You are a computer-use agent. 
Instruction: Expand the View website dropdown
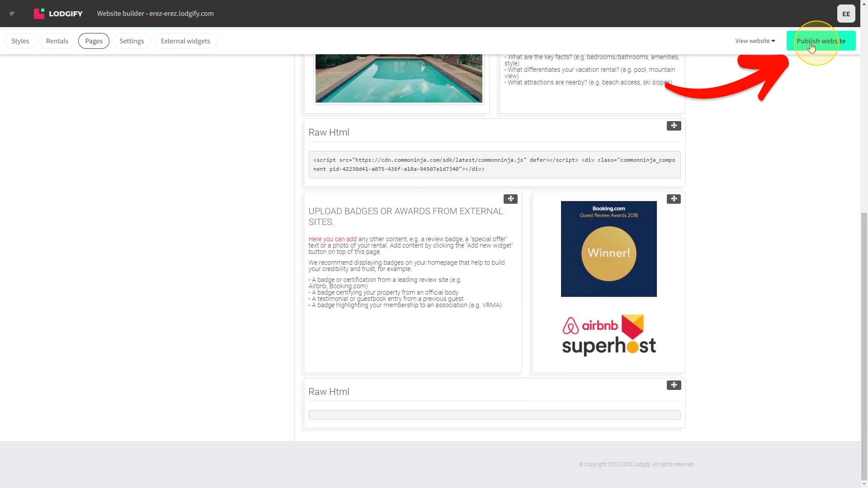[x=755, y=41]
